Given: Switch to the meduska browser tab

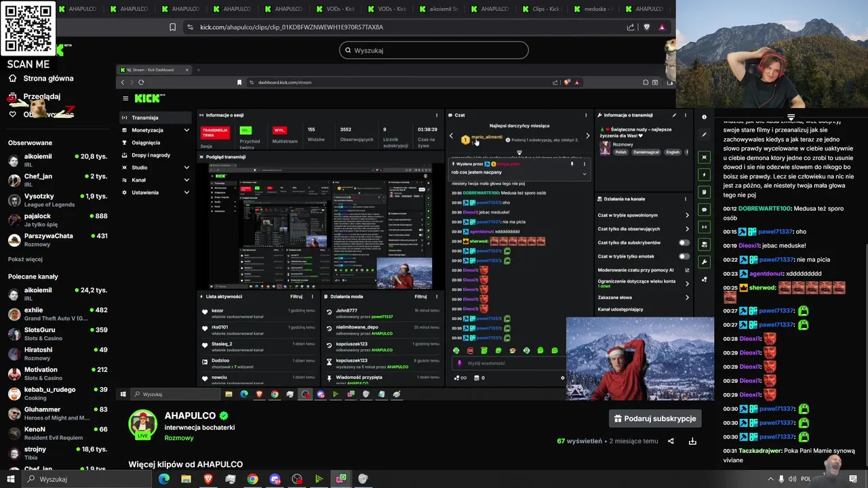Looking at the screenshot, I should tap(593, 9).
